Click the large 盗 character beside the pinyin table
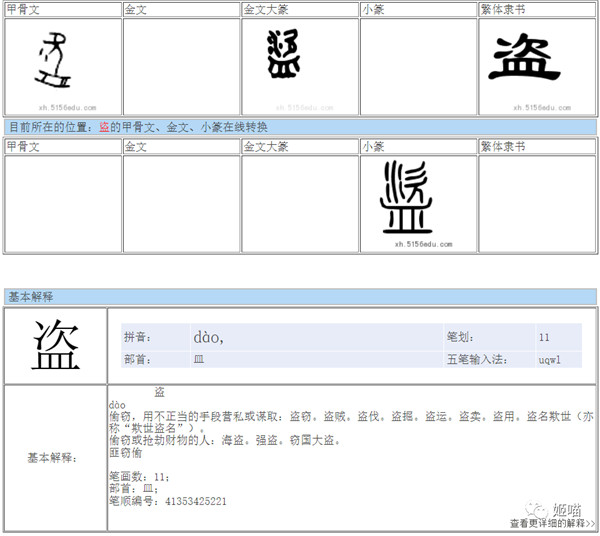 56,345
